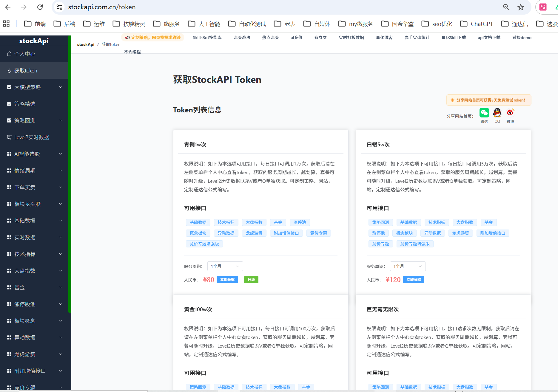This screenshot has height=392, width=558.
Task: Expand the 下单买卖 sidebar menu
Action: 34,187
